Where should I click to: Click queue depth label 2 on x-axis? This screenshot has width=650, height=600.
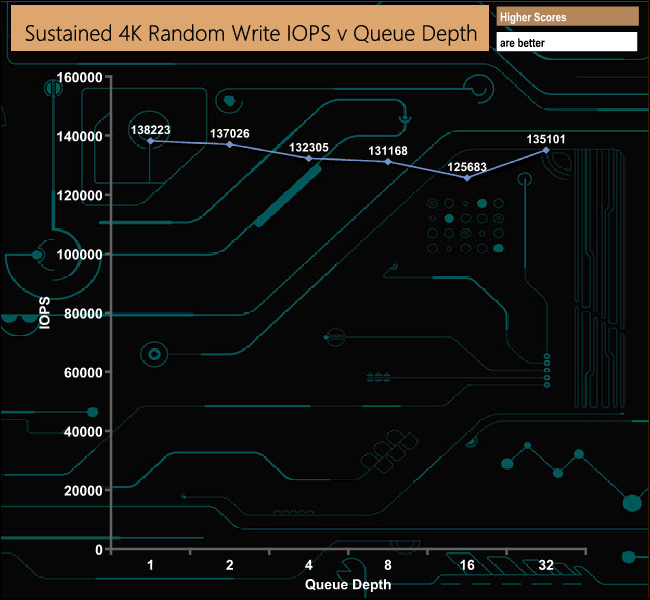click(x=230, y=565)
